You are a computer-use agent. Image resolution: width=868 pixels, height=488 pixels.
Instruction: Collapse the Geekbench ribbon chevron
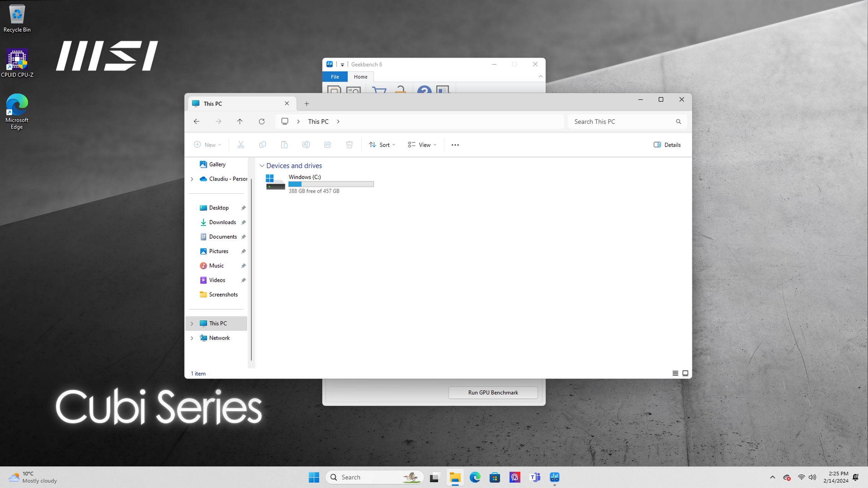[x=541, y=76]
